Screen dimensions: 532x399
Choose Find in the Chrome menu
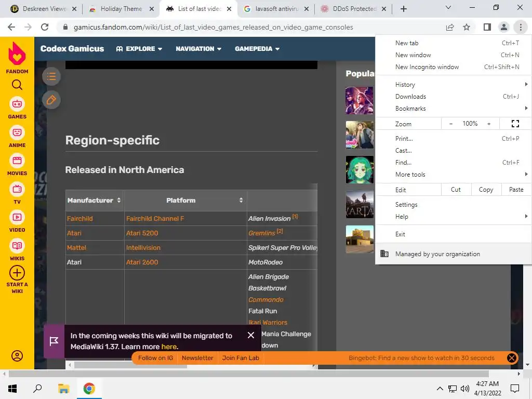tap(453, 163)
